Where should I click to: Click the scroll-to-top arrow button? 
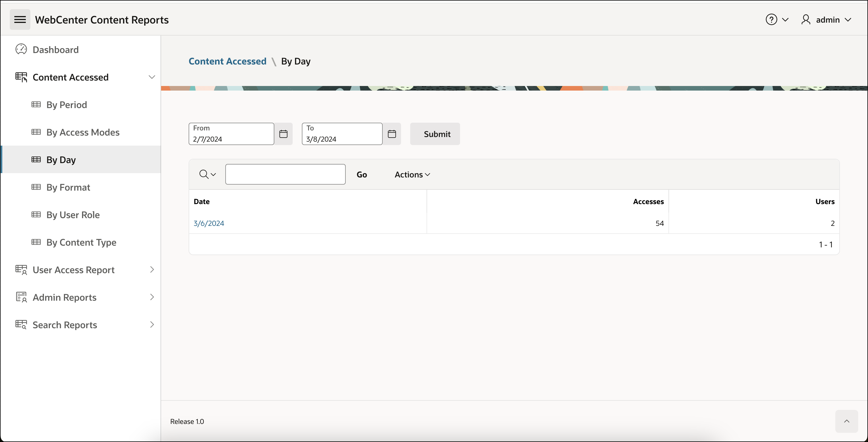(x=847, y=421)
